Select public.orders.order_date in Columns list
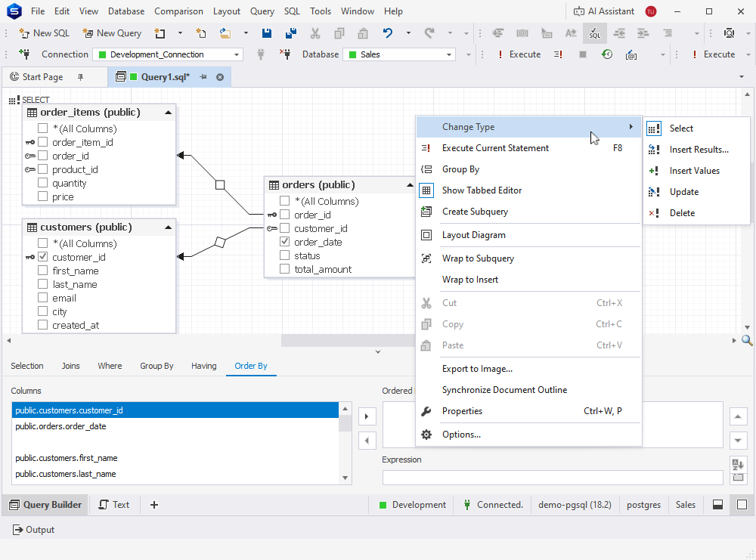Screen dimensions: 756x560 (x=175, y=426)
